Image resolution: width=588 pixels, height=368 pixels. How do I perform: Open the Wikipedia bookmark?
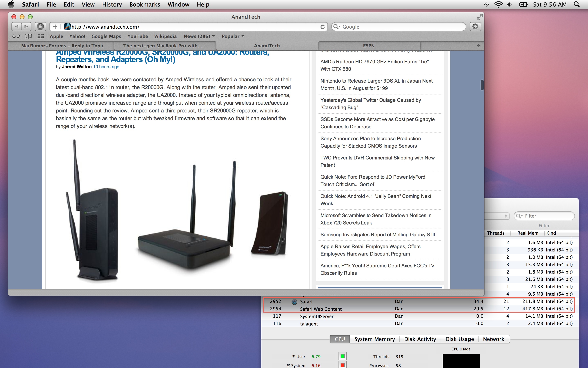tap(165, 36)
